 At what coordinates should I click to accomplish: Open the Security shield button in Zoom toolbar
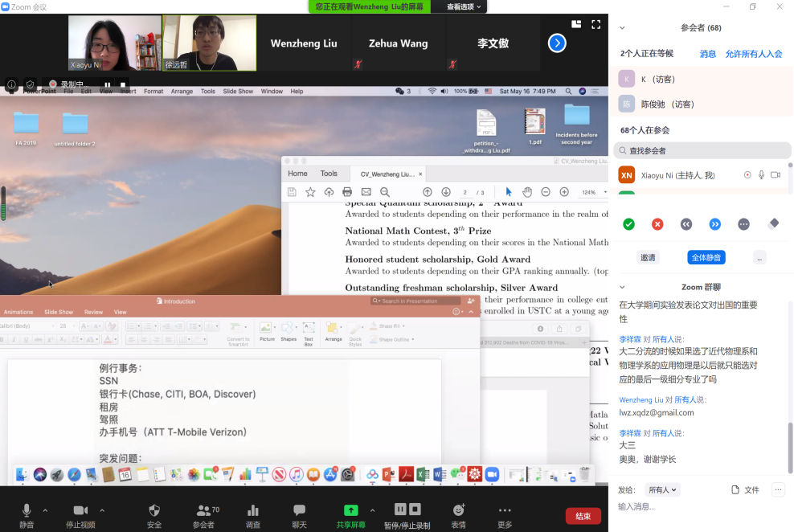(x=154, y=516)
